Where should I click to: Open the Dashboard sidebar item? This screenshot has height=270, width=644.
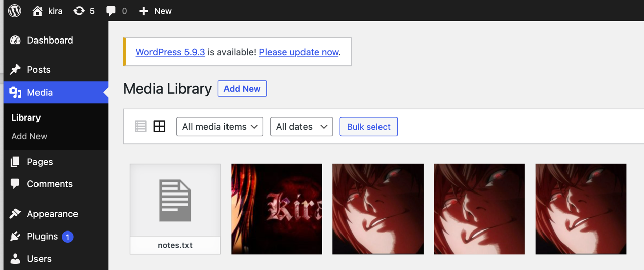pyautogui.click(x=50, y=40)
